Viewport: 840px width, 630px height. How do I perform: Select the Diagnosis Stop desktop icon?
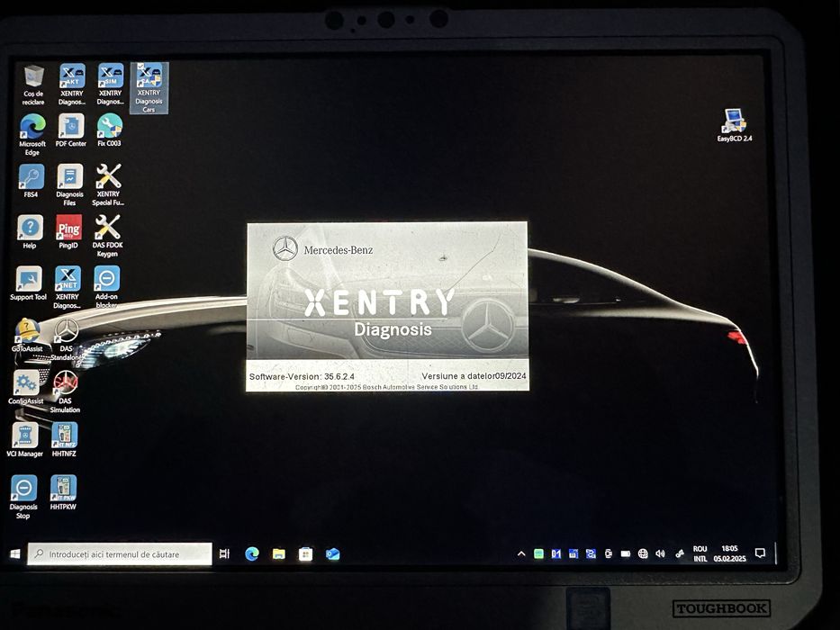[x=23, y=497]
